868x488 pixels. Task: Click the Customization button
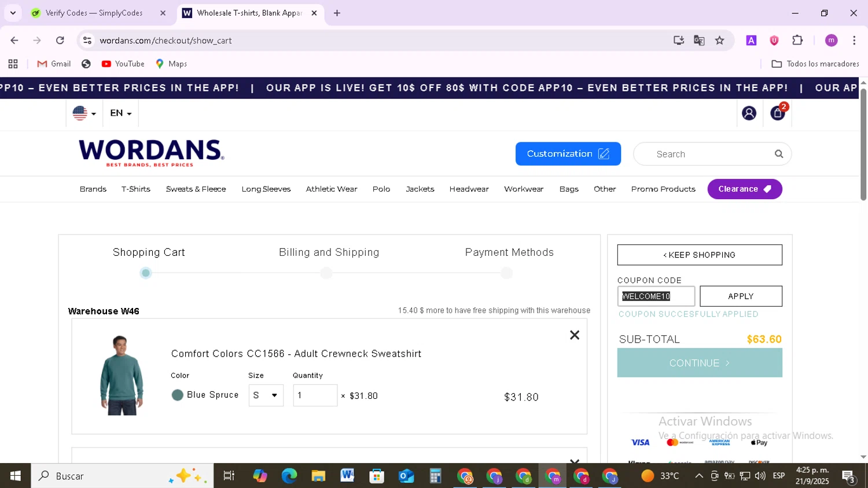click(568, 154)
